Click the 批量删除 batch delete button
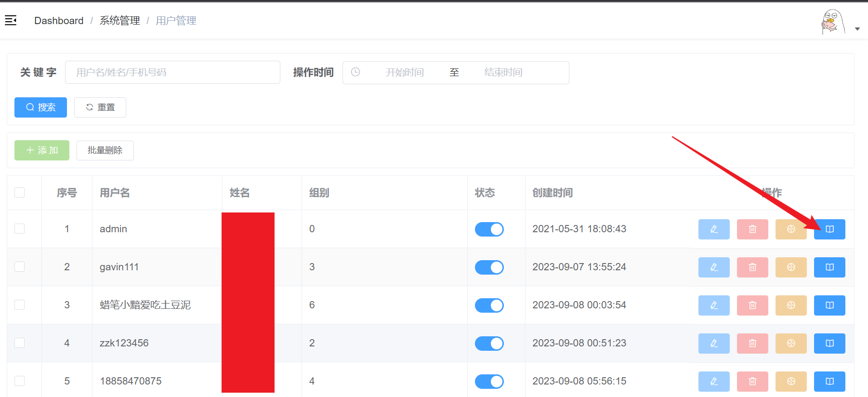 coord(105,150)
